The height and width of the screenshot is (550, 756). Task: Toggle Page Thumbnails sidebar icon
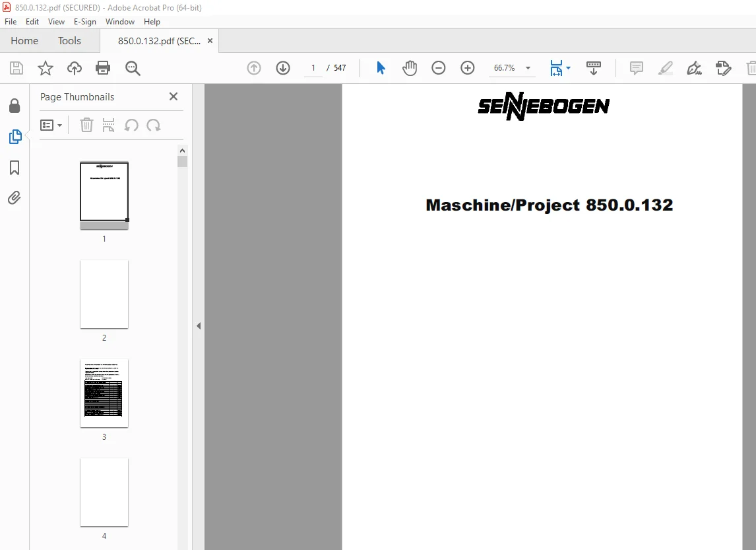(15, 137)
